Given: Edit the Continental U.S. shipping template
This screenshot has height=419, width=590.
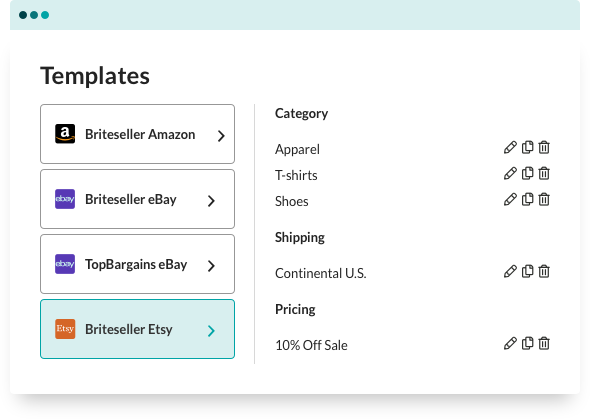Looking at the screenshot, I should pyautogui.click(x=510, y=271).
